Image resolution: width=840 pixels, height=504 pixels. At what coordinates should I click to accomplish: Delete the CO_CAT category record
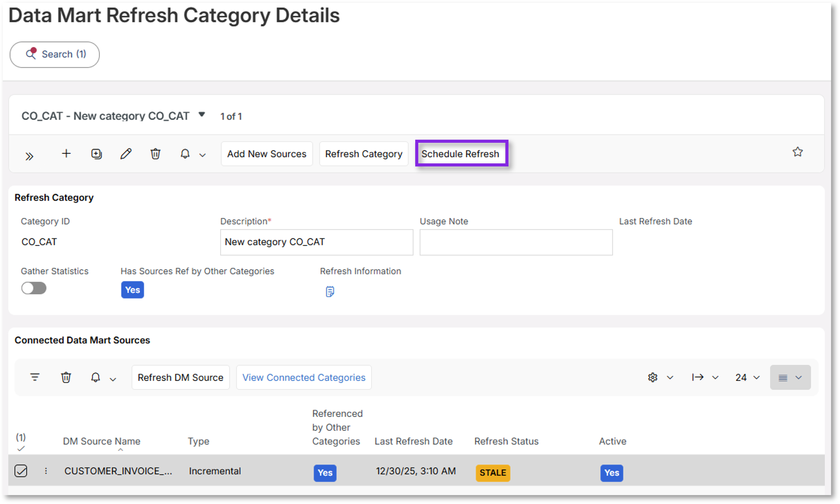point(155,154)
